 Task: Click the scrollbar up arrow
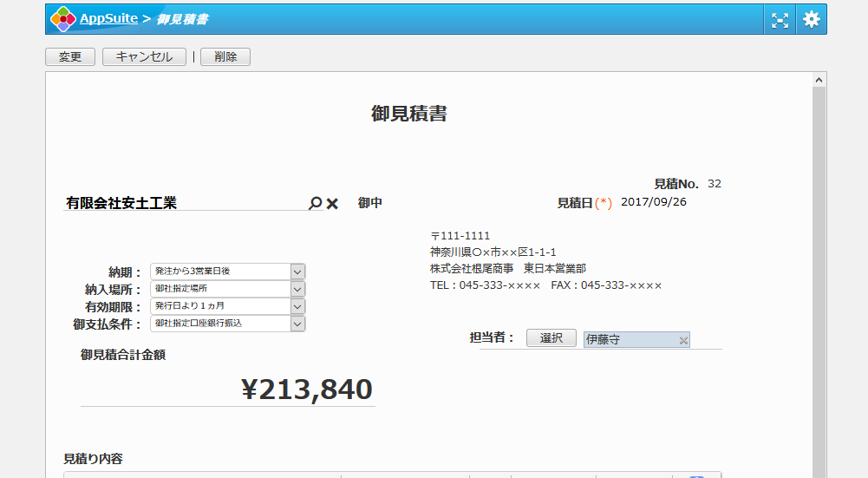pos(819,80)
